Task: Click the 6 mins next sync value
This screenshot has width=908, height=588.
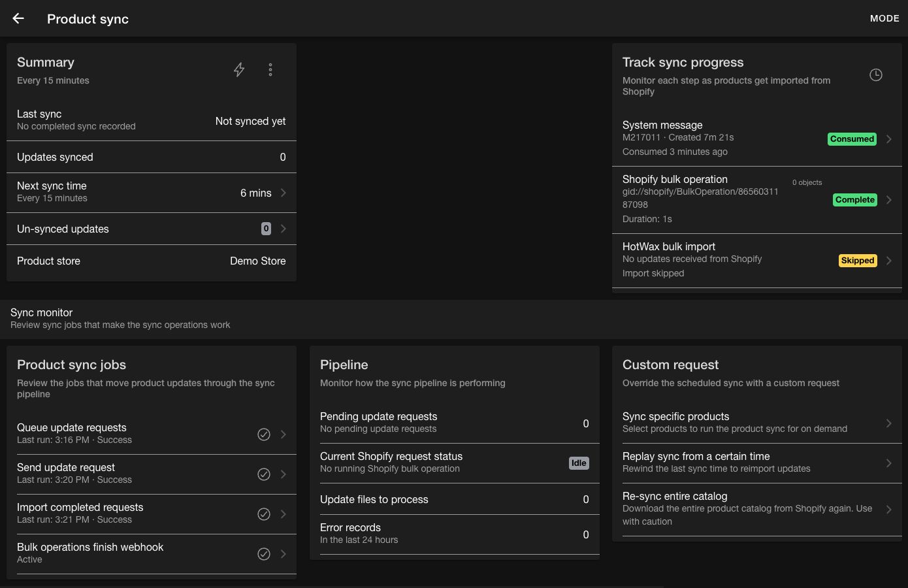Action: (256, 193)
